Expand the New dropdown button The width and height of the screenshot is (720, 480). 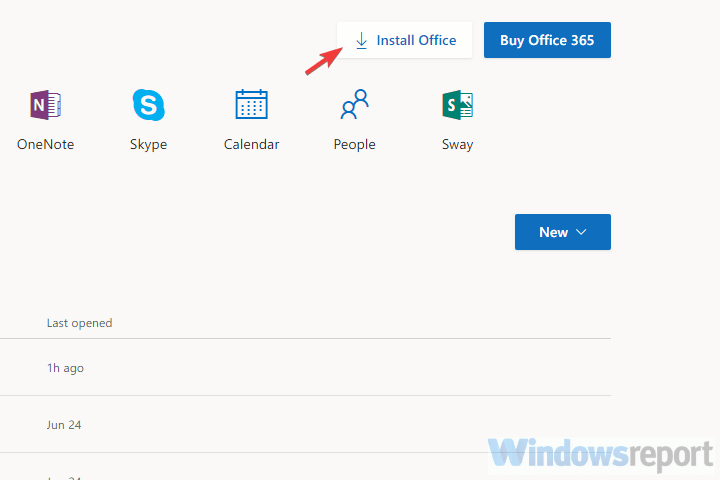[562, 232]
